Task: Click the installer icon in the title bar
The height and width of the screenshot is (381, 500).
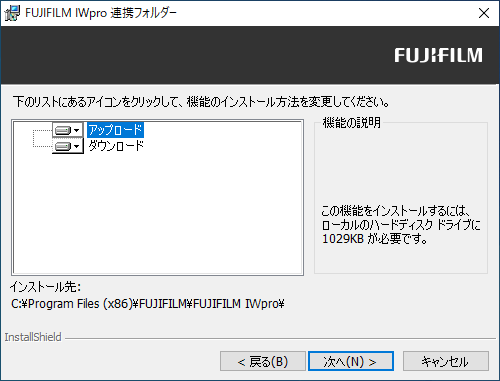Action: pyautogui.click(x=12, y=13)
